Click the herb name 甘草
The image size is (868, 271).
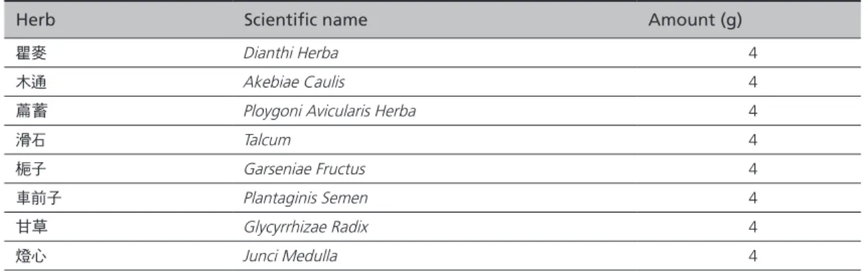pos(31,227)
